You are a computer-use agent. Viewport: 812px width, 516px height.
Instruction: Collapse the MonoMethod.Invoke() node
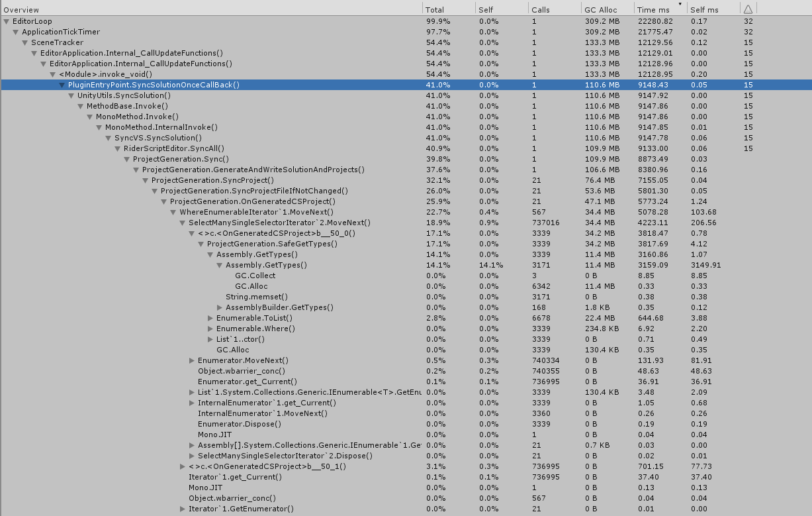[x=90, y=117]
